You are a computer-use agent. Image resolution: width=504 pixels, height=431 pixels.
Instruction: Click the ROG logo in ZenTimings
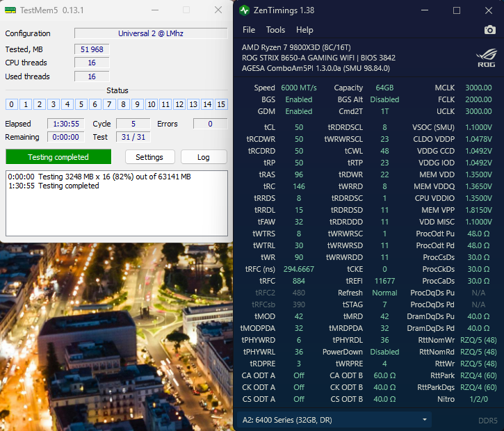[x=485, y=57]
